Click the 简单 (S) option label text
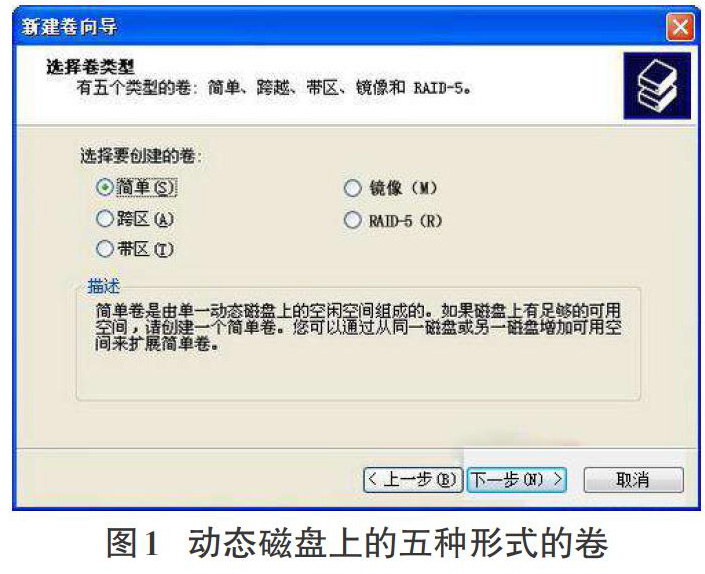The height and width of the screenshot is (574, 705). pos(146,187)
